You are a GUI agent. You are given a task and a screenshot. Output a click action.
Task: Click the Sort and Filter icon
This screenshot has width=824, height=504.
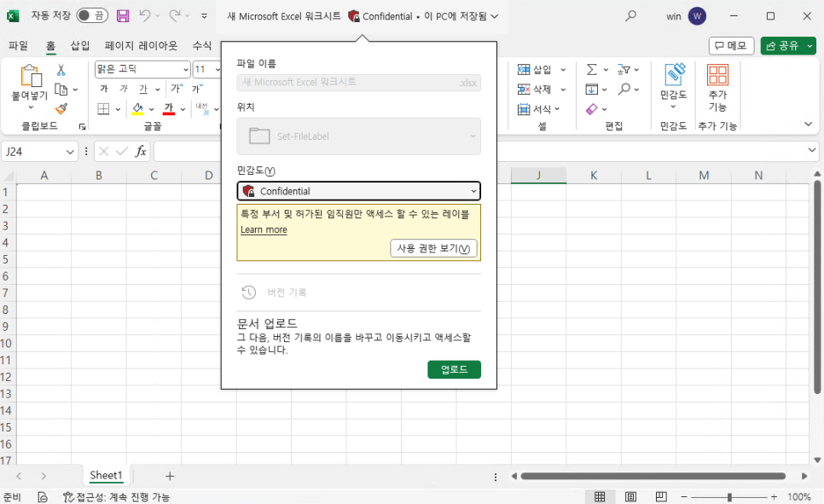point(624,69)
